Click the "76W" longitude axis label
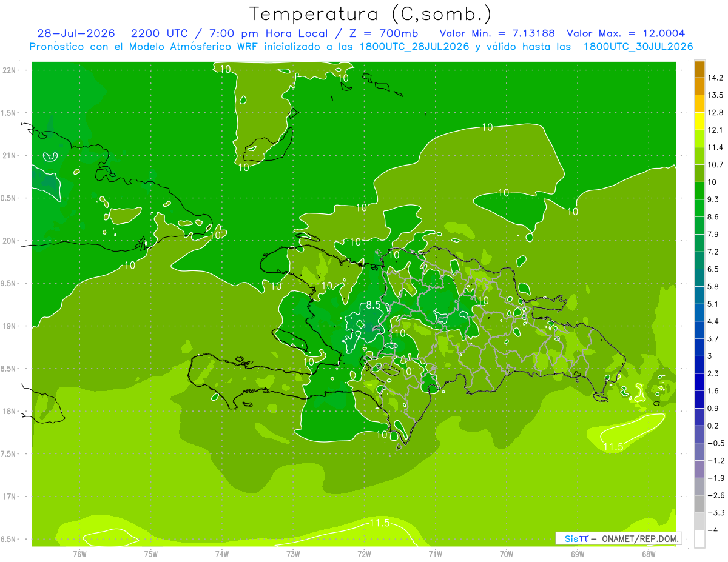This screenshot has width=728, height=562. click(79, 554)
